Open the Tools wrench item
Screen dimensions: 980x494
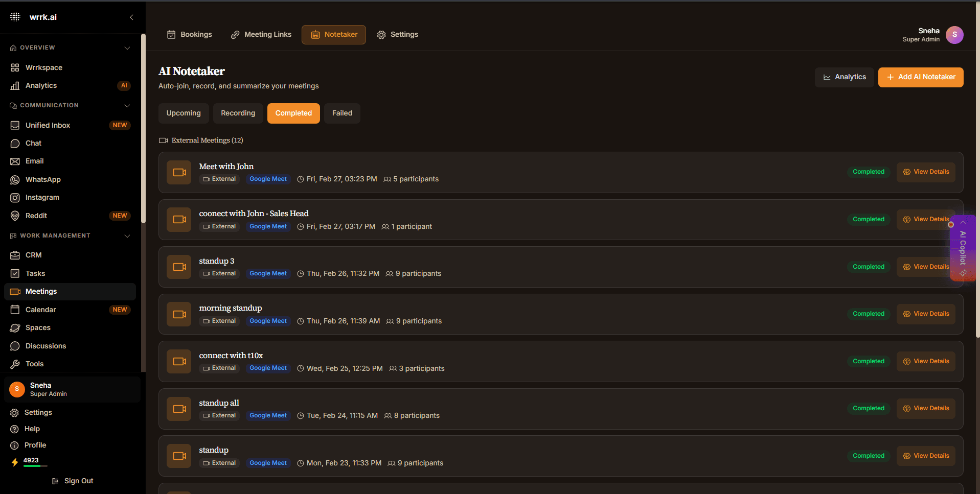pos(34,364)
